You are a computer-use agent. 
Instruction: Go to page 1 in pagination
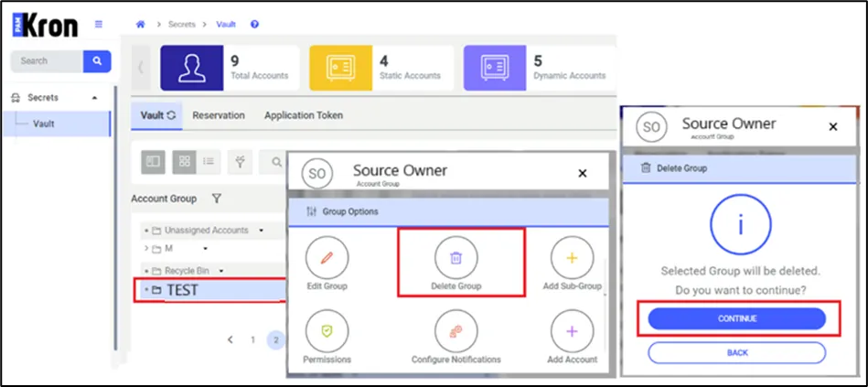tap(252, 340)
